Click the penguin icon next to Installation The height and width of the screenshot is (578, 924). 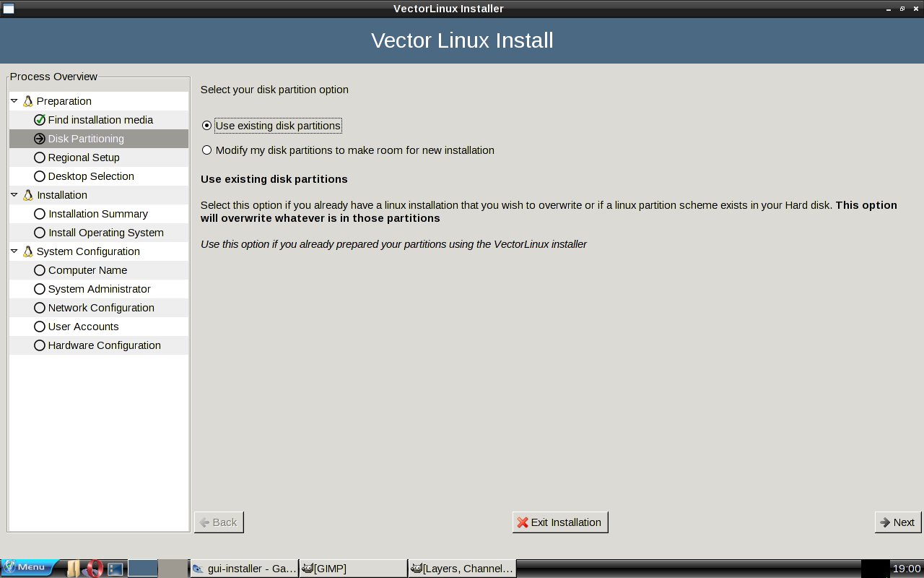28,195
